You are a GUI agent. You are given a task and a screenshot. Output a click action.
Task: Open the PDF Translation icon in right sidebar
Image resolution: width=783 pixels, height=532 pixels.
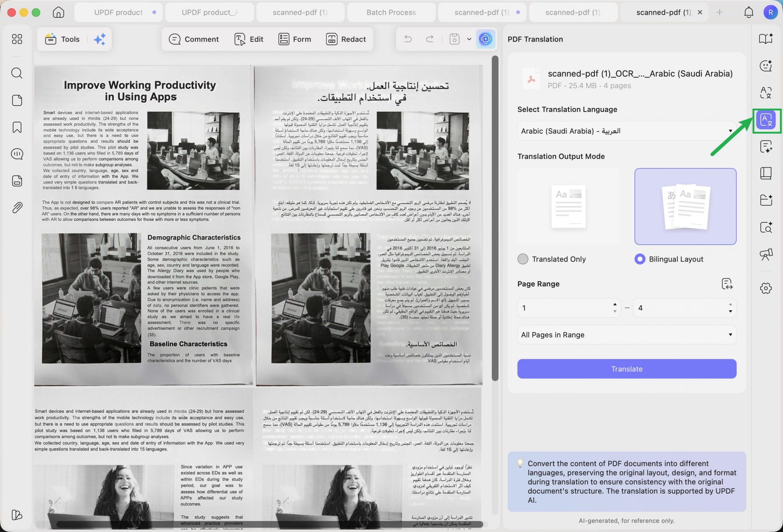pyautogui.click(x=766, y=121)
